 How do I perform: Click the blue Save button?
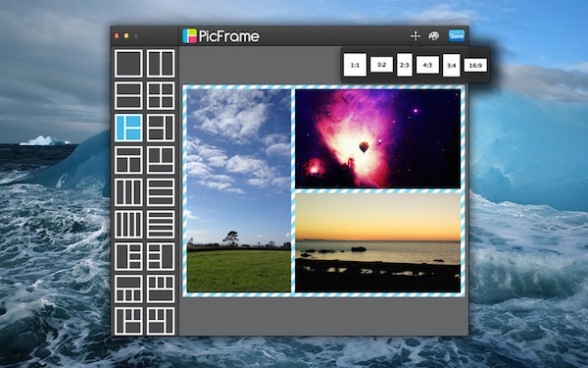click(457, 36)
